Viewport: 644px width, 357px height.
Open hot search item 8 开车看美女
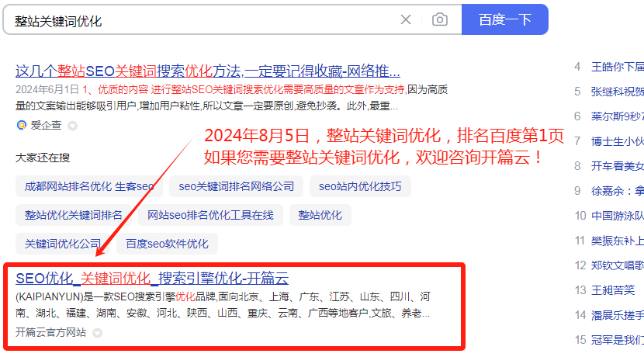[618, 166]
